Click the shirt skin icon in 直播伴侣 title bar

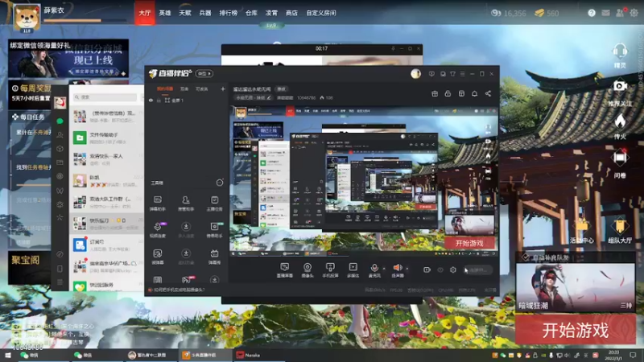[x=452, y=74]
